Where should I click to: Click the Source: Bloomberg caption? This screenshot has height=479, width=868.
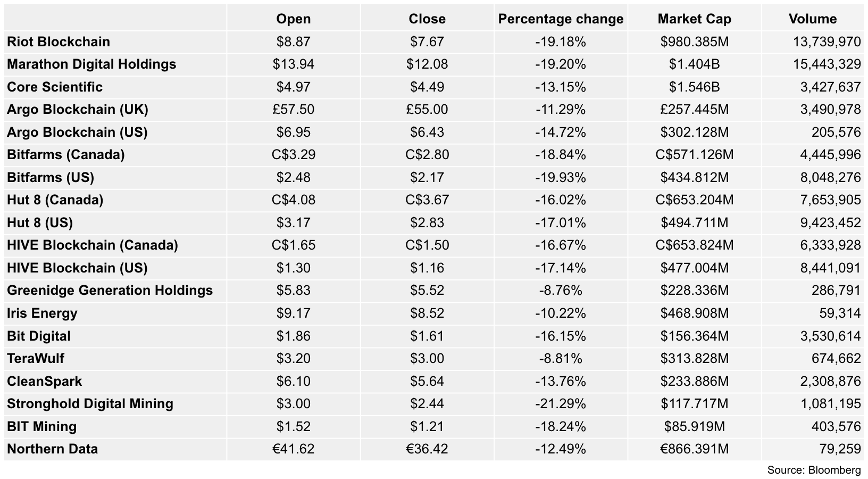(814, 470)
